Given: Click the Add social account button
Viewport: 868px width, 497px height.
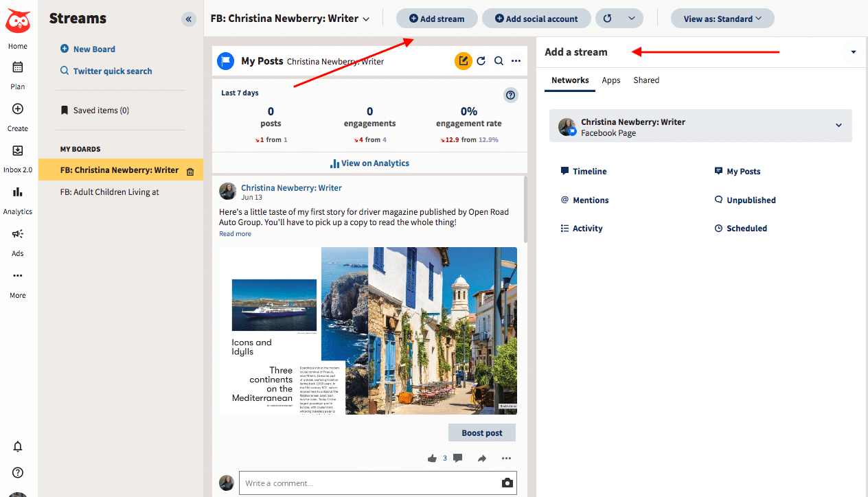Looking at the screenshot, I should [x=536, y=19].
